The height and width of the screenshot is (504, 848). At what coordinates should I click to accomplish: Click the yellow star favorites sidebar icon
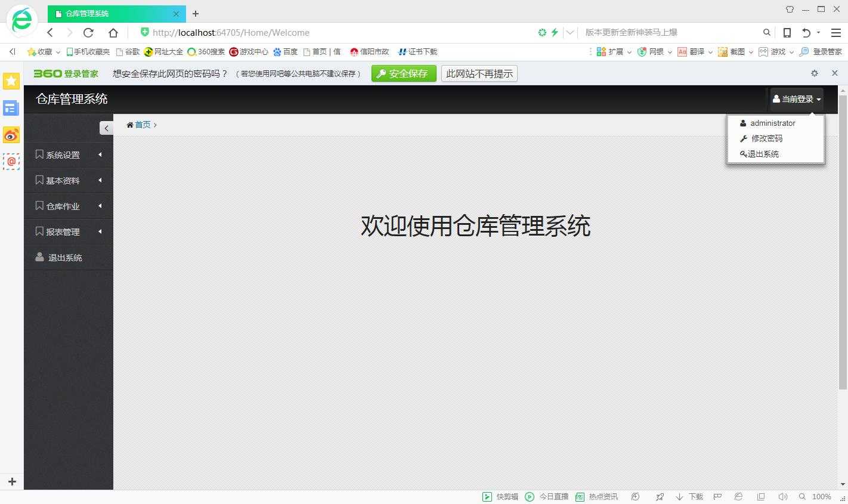coord(11,81)
